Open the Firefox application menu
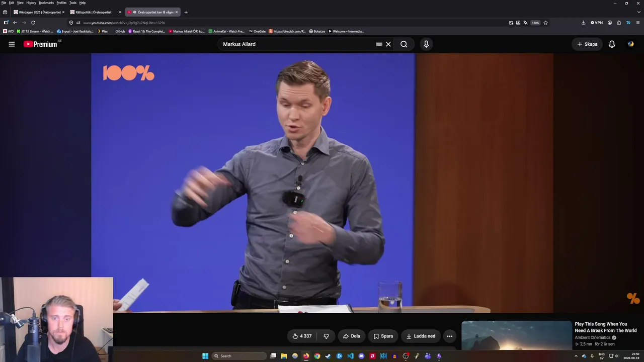Screen dimensions: 644x362 [638, 23]
